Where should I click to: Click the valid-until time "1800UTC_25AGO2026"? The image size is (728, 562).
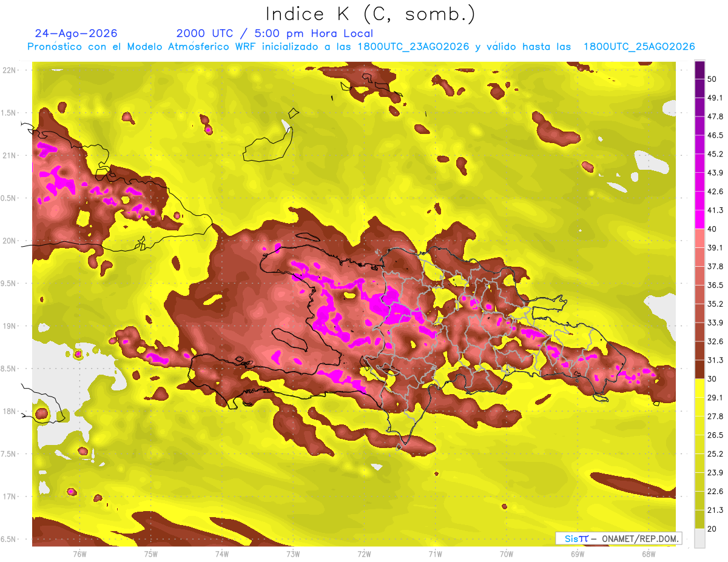coord(639,47)
